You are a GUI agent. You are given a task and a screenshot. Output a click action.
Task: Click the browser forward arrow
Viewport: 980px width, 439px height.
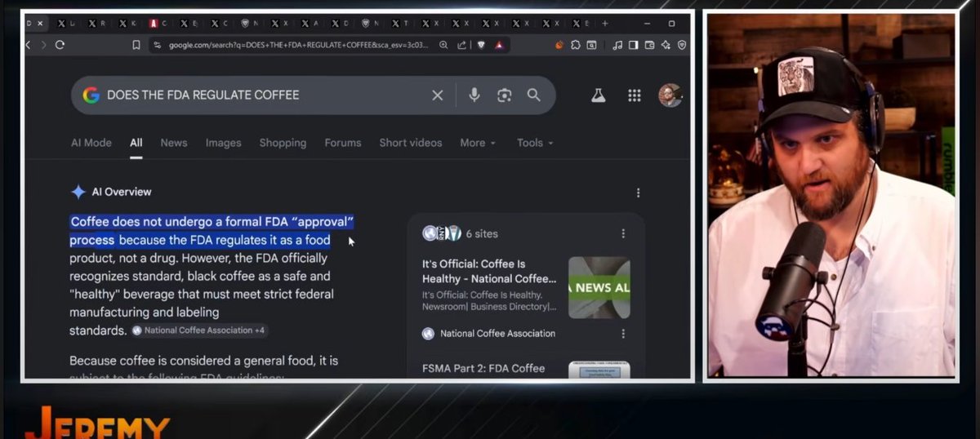pyautogui.click(x=44, y=45)
